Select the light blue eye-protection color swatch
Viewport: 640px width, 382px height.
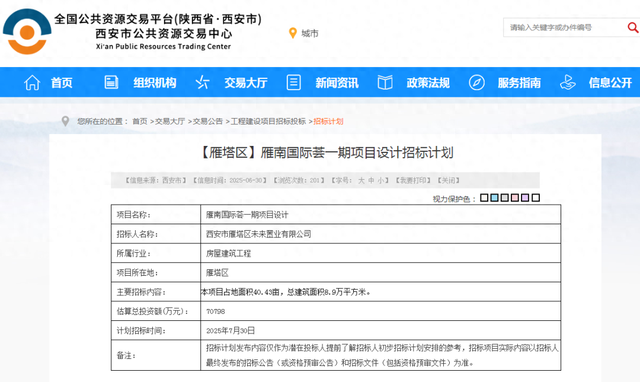tap(494, 198)
